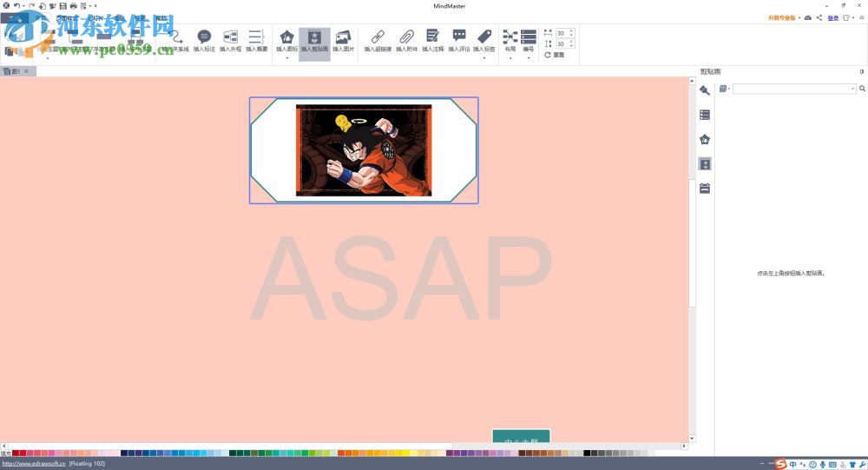Click the vertical spacing value field
Image resolution: width=868 pixels, height=470 pixels.
(x=562, y=43)
